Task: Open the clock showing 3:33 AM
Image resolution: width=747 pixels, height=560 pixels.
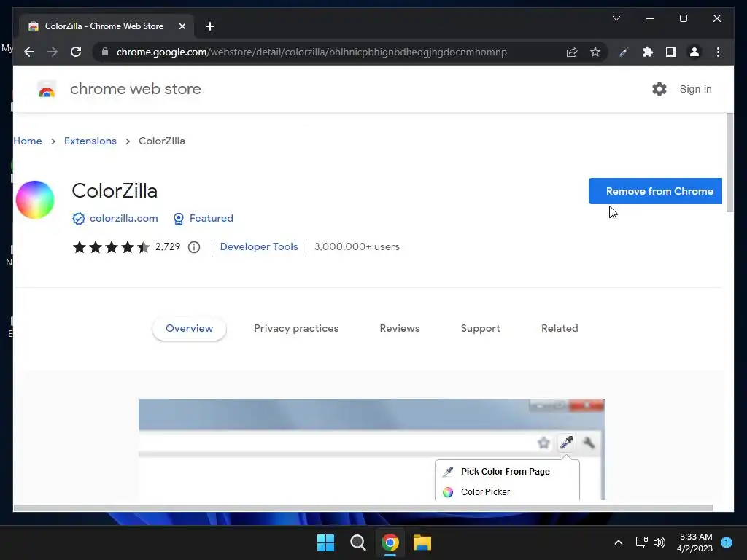Action: [695, 542]
